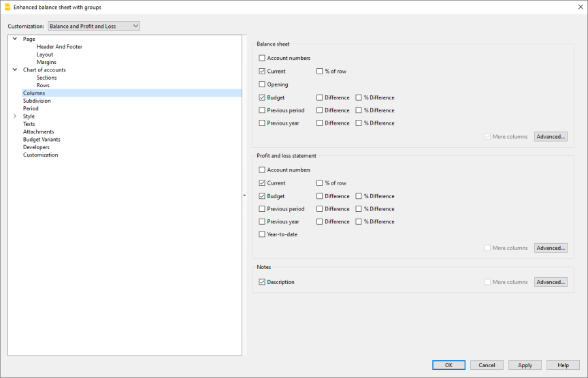Enable Profit and loss Previous year
Screen dimensions: 588x378
pyautogui.click(x=262, y=221)
